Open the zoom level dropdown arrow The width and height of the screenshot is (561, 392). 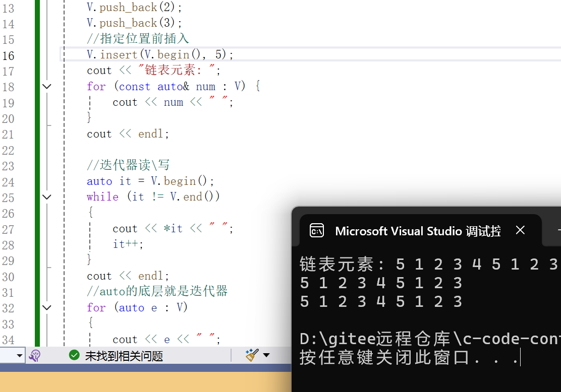[19, 356]
